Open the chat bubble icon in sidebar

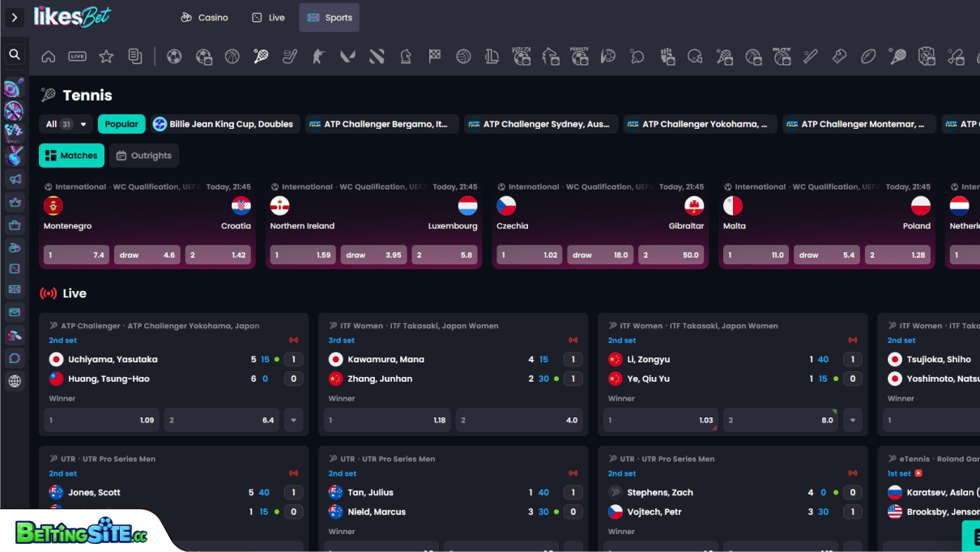point(15,357)
